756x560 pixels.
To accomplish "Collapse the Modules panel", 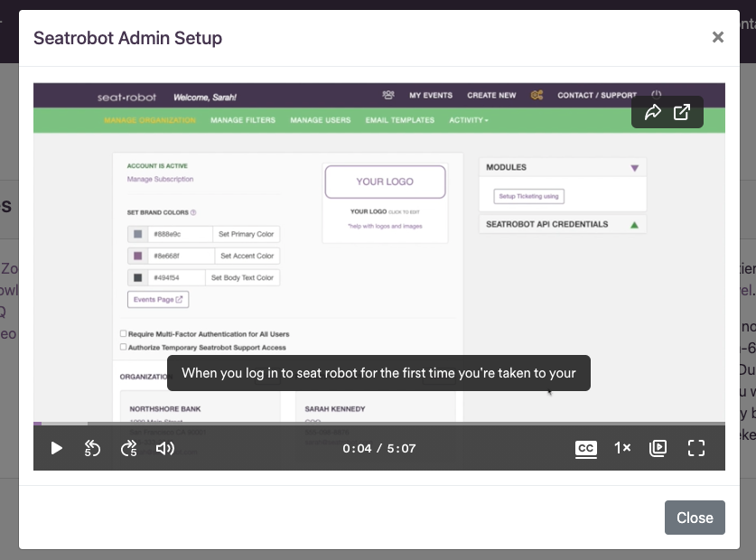I will point(635,167).
